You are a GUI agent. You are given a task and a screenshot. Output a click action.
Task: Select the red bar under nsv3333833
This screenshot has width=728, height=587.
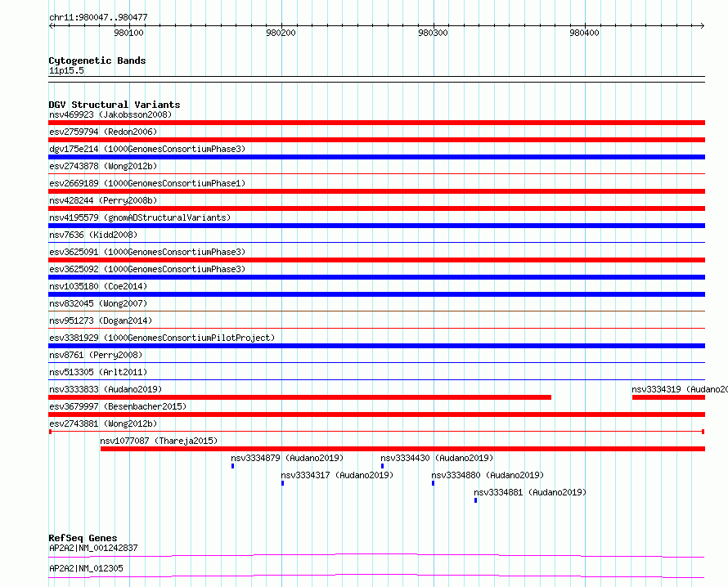[299, 397]
